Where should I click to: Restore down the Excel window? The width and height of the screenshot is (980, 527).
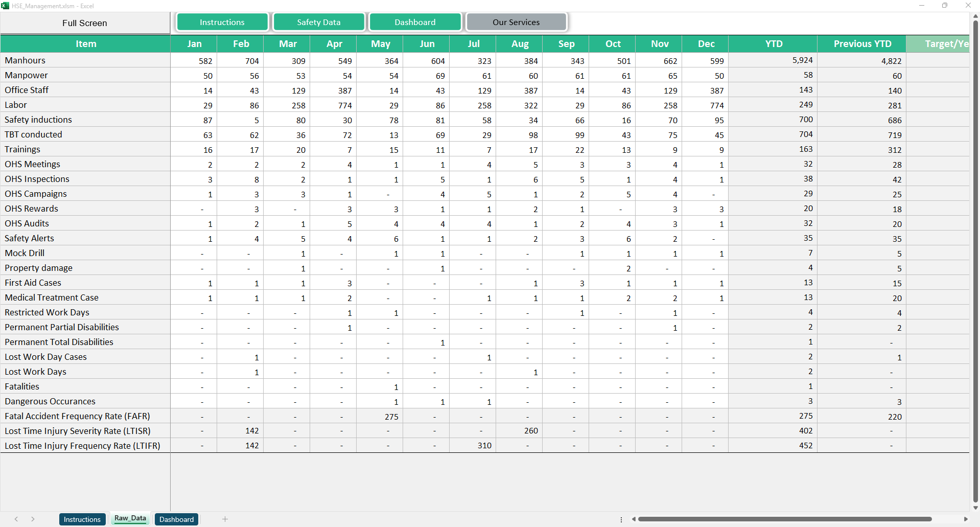point(945,6)
